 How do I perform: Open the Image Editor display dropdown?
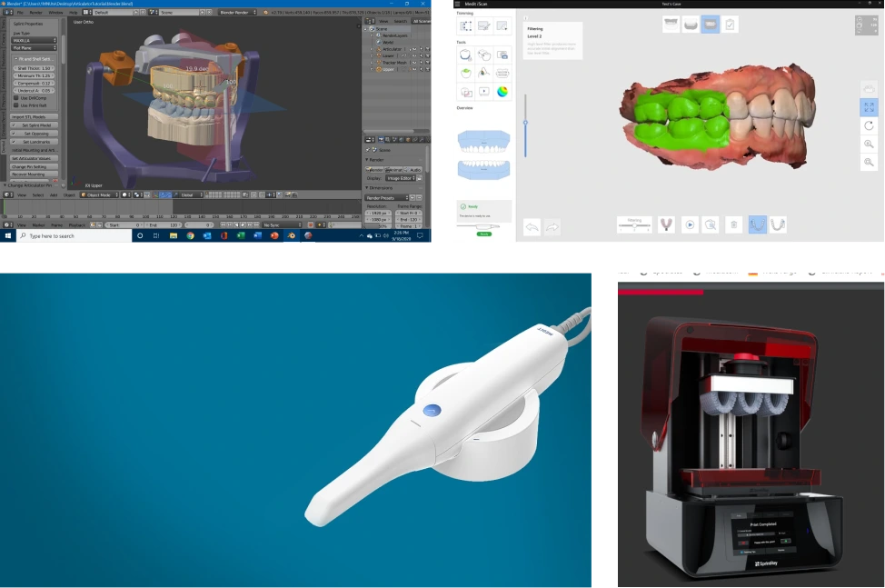click(x=401, y=178)
